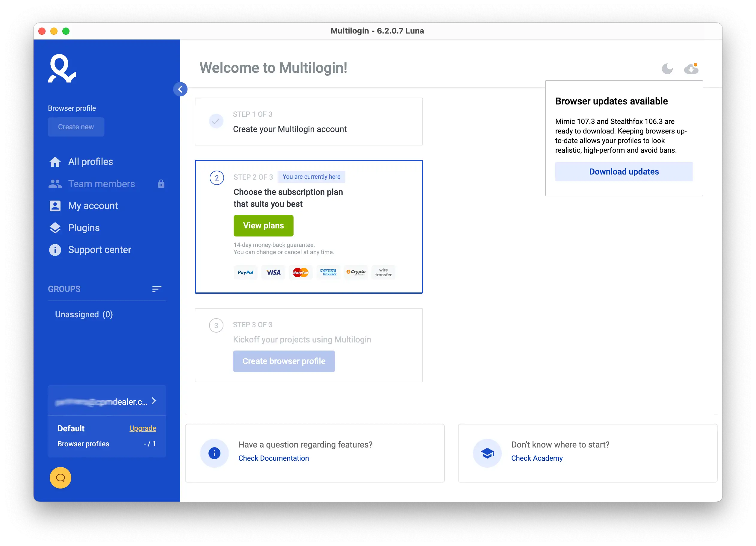Click the Create browser profile button
Viewport: 756px width, 546px height.
[284, 361]
